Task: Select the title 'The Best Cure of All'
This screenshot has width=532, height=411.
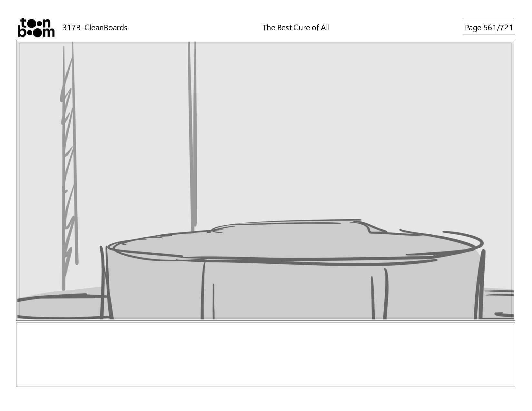Action: 296,28
